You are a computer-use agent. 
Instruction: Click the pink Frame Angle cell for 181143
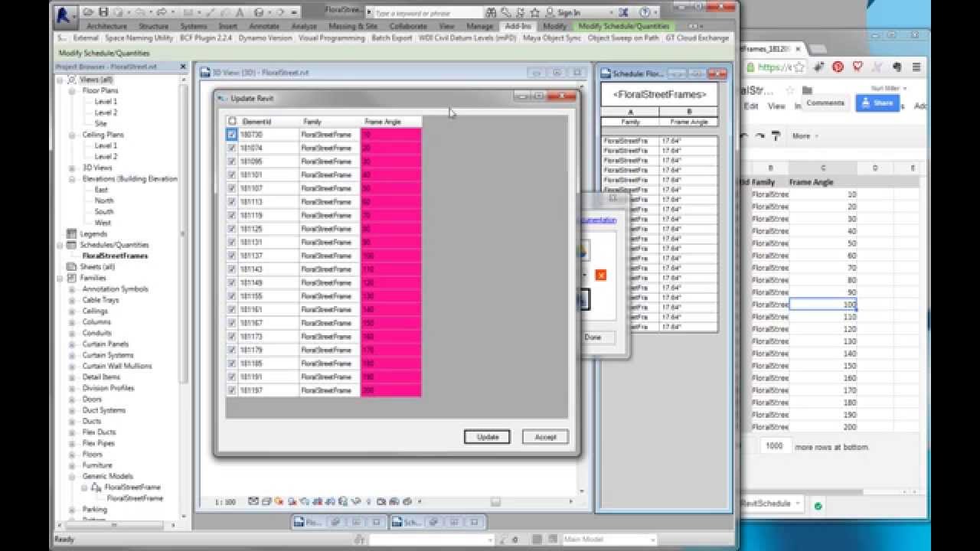tap(390, 269)
